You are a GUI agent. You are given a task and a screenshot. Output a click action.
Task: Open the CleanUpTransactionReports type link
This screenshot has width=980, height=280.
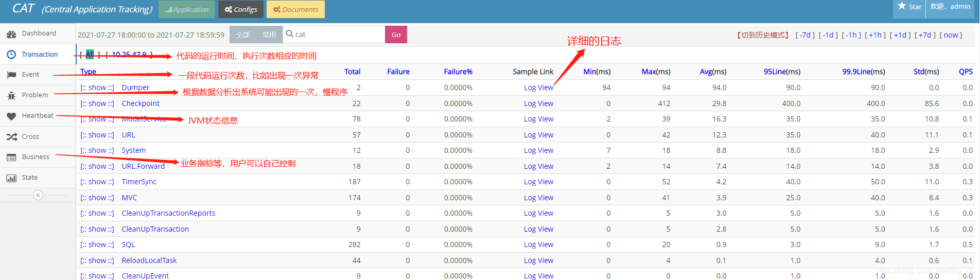point(168,213)
